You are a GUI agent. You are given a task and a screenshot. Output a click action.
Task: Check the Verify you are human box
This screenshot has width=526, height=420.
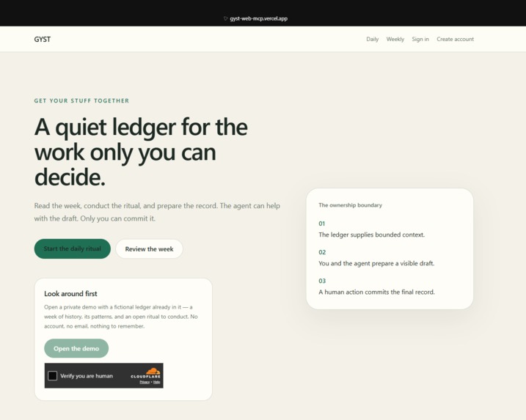pos(52,376)
